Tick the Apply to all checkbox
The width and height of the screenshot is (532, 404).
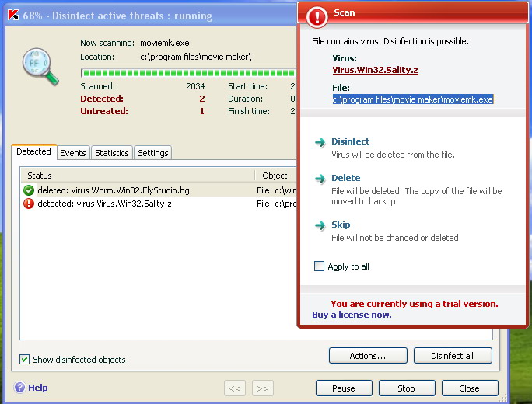pyautogui.click(x=319, y=266)
